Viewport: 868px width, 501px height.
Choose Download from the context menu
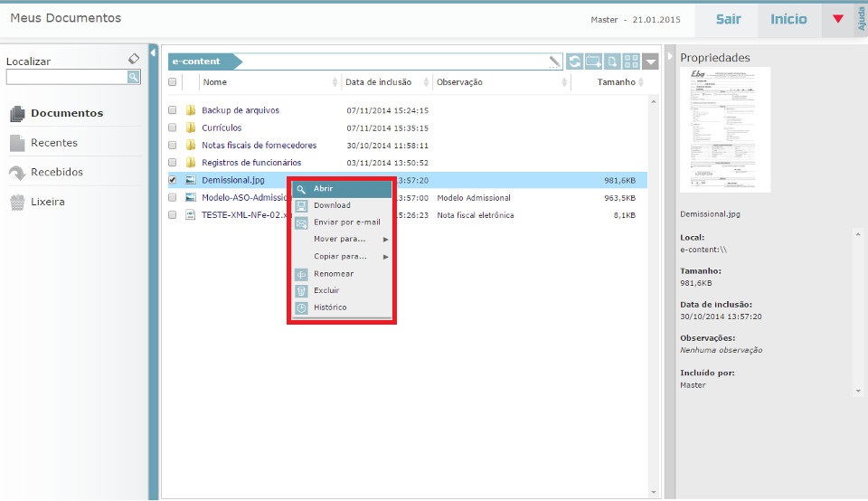pos(332,205)
